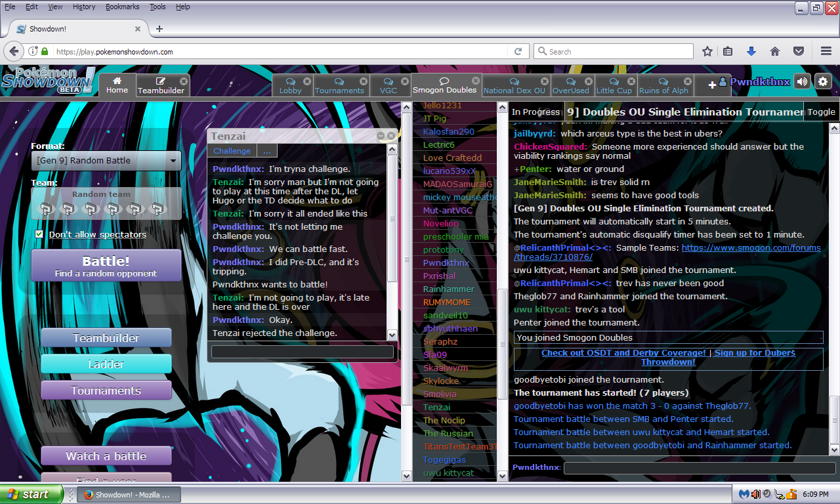Go to Firefox home page icon
The image size is (840, 504).
point(775,51)
